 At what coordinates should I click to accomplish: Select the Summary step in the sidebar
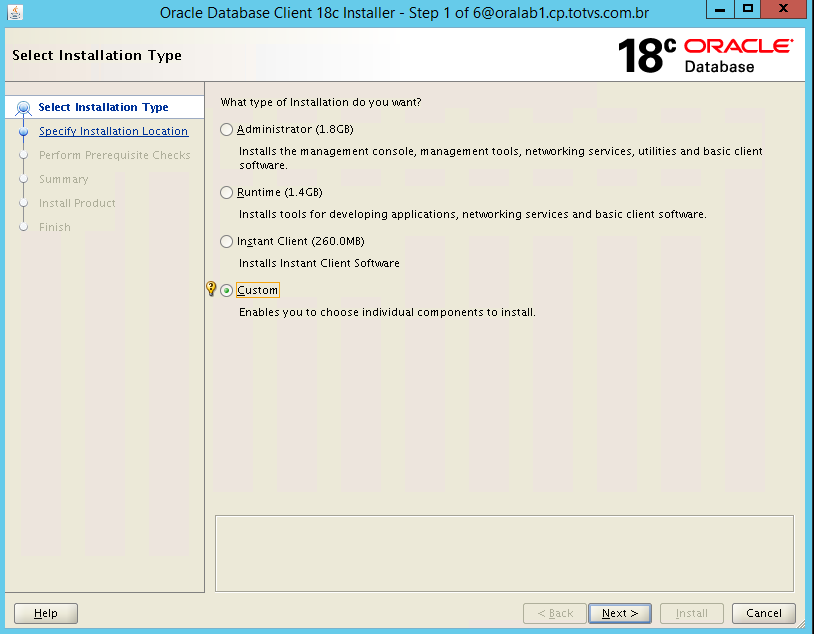pos(63,179)
